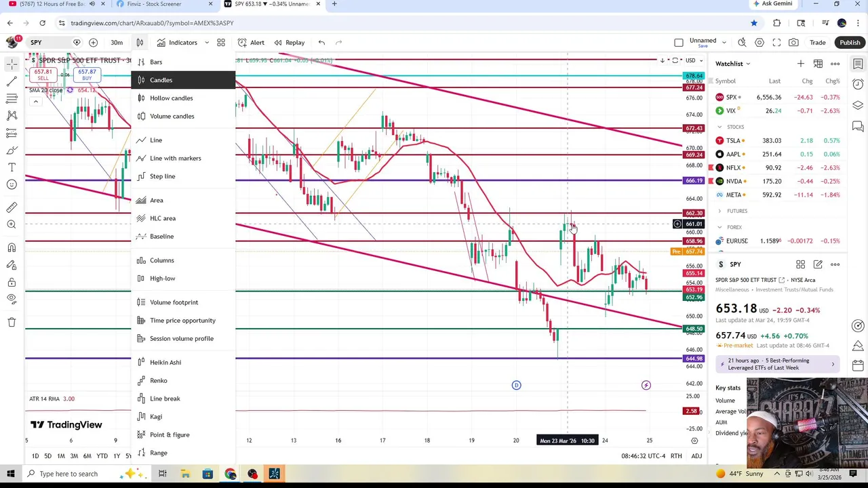This screenshot has width=868, height=488.
Task: Open watchlist advanced view table icon
Action: (x=818, y=64)
